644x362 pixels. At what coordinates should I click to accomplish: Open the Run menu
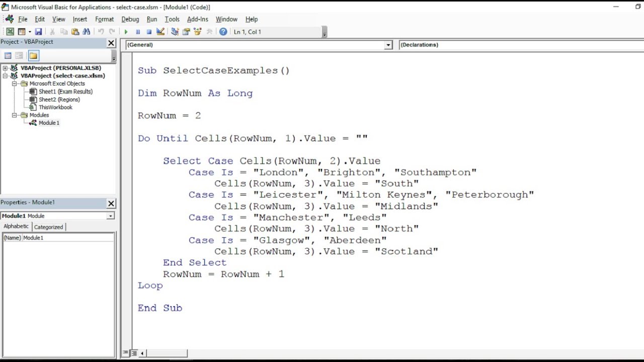point(152,19)
